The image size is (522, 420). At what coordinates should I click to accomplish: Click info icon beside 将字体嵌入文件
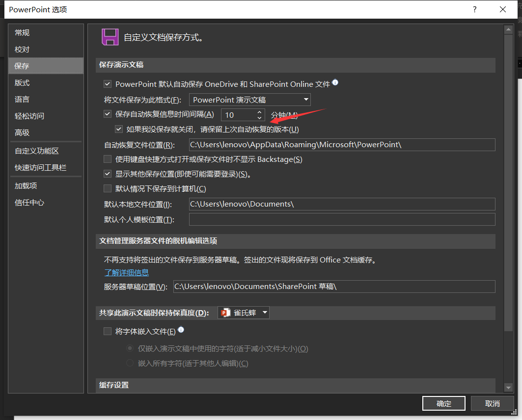click(x=181, y=330)
